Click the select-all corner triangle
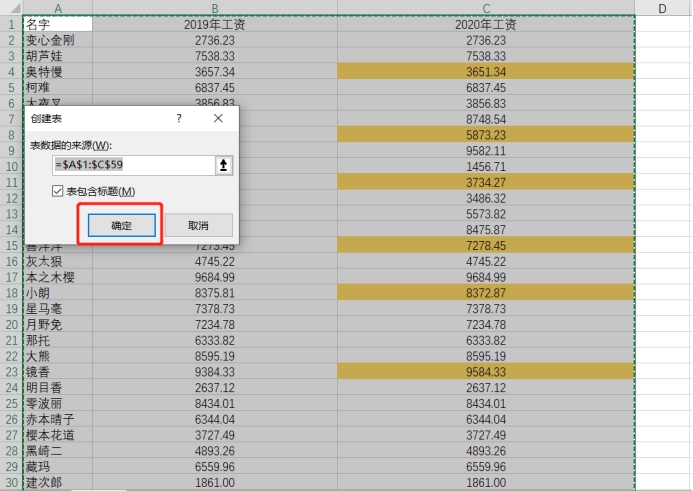Image resolution: width=693 pixels, height=491 pixels. coord(11,8)
